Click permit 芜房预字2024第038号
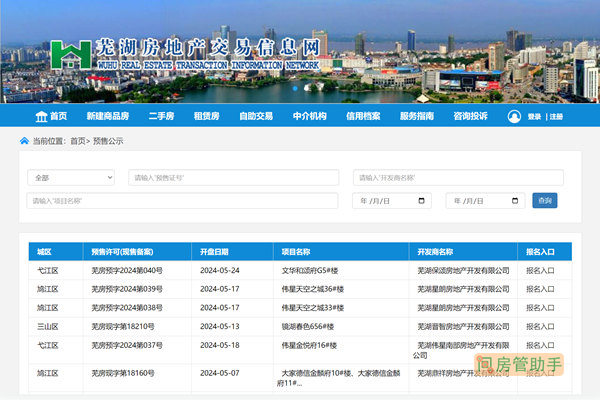Viewport: 600px width, 400px height. coord(127,308)
